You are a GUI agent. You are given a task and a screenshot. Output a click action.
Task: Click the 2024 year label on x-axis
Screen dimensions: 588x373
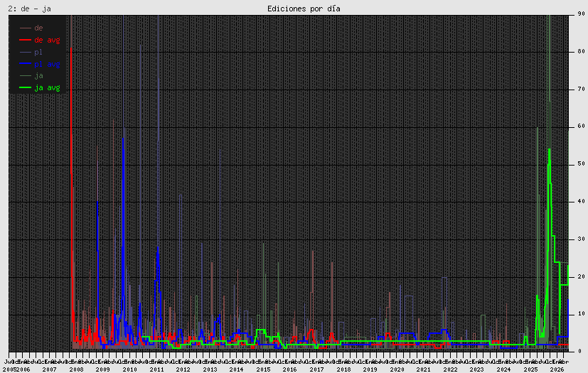point(503,369)
